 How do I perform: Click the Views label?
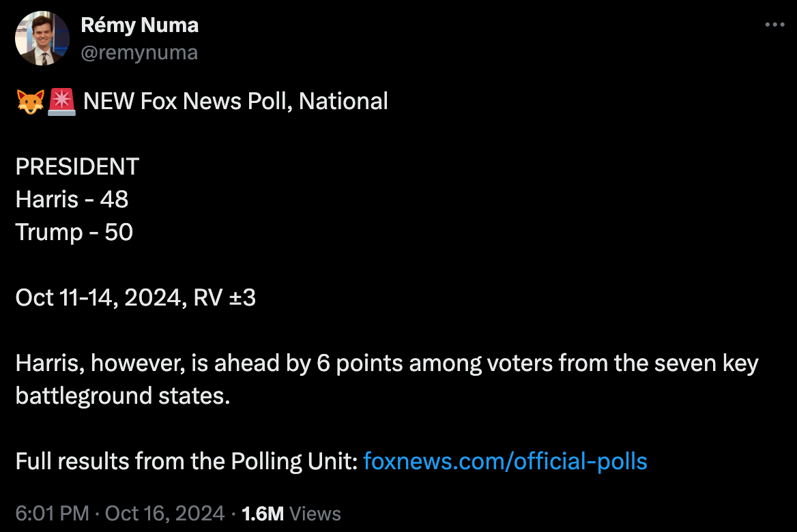(x=315, y=514)
